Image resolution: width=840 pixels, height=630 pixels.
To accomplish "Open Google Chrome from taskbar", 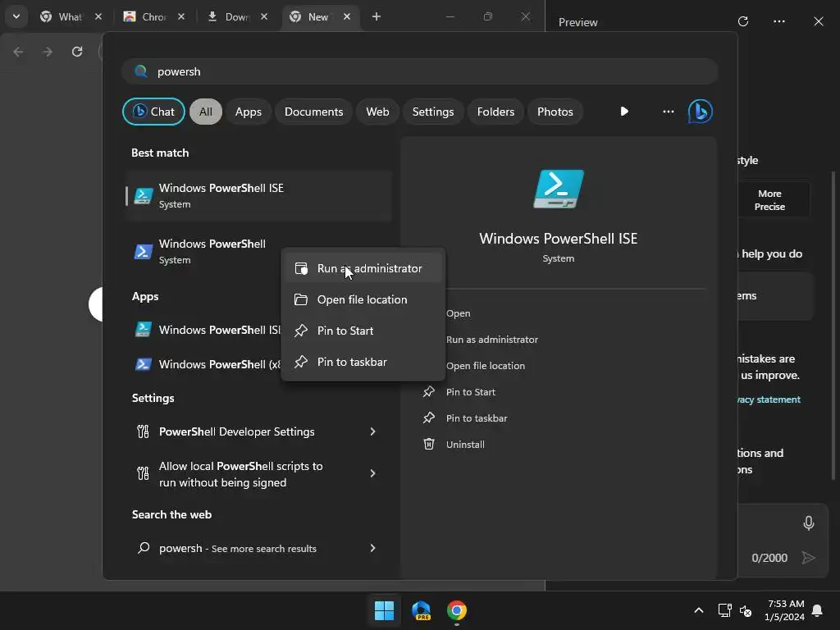I will click(456, 610).
